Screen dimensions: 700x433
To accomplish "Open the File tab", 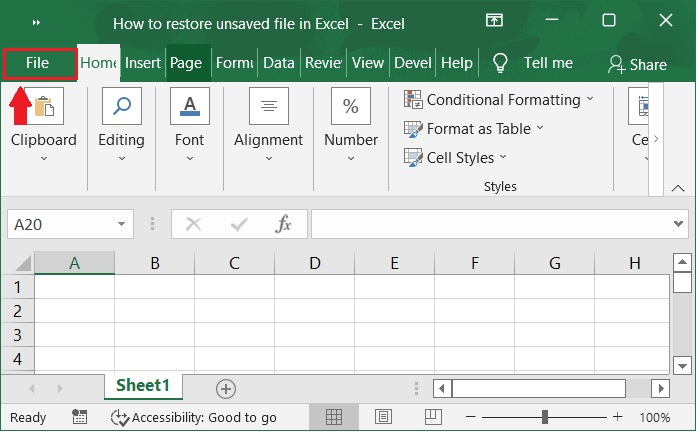I will point(38,63).
